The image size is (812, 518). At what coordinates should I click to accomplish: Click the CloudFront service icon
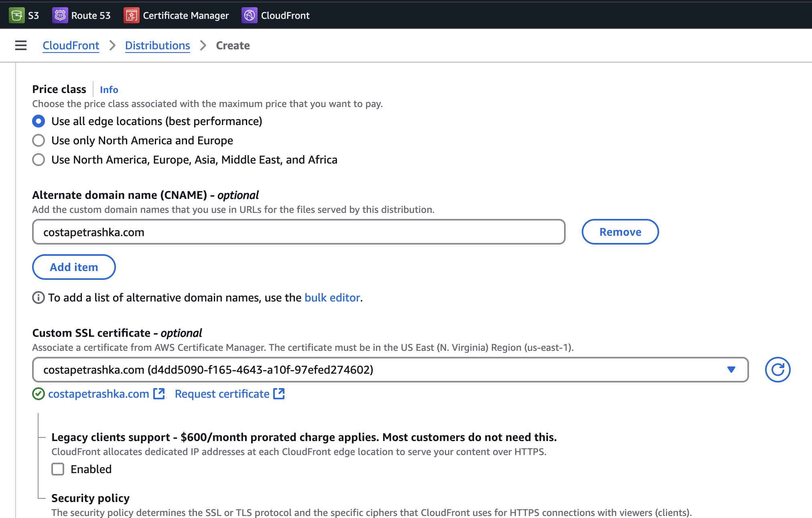(249, 15)
